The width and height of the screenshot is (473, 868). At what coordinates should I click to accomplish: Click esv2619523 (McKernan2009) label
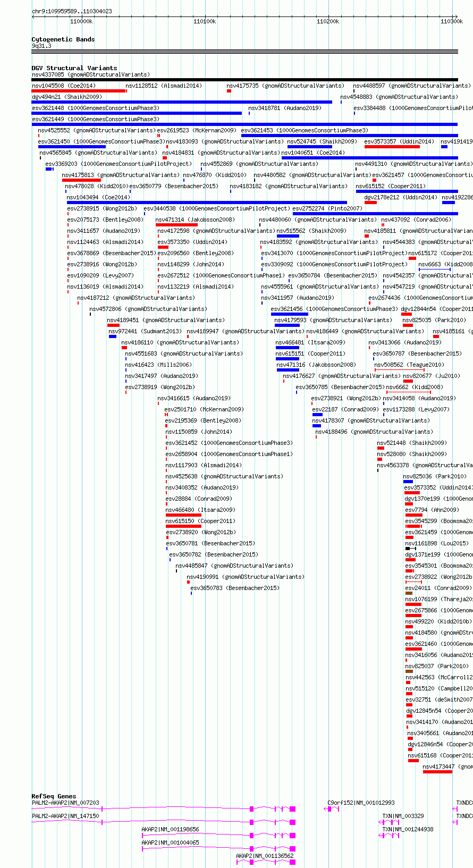197,130
